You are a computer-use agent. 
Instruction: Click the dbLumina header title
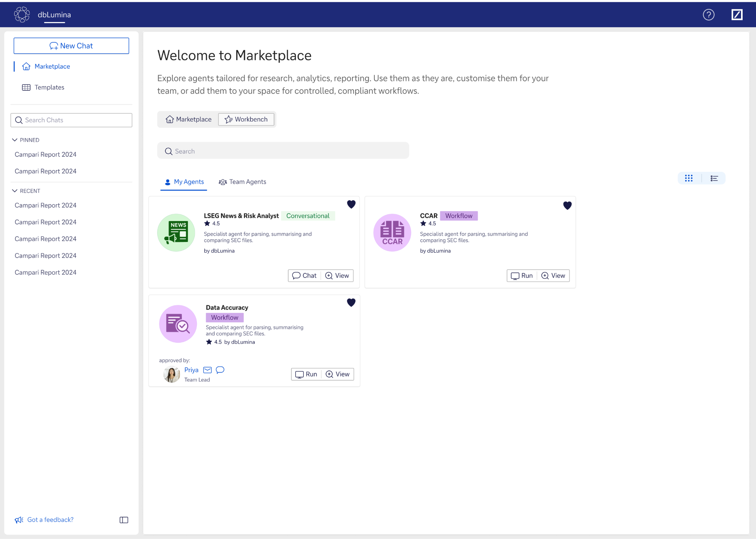[x=54, y=15]
